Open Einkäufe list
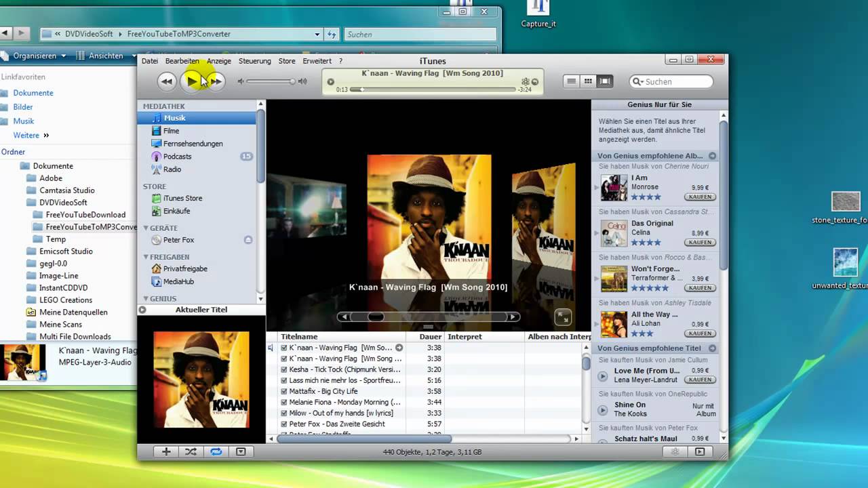 (176, 211)
